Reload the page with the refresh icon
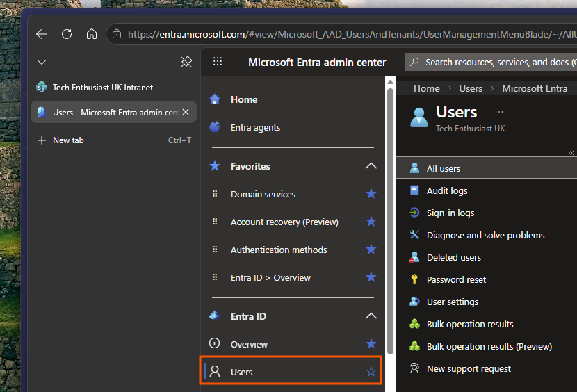This screenshot has width=577, height=392. [x=67, y=34]
